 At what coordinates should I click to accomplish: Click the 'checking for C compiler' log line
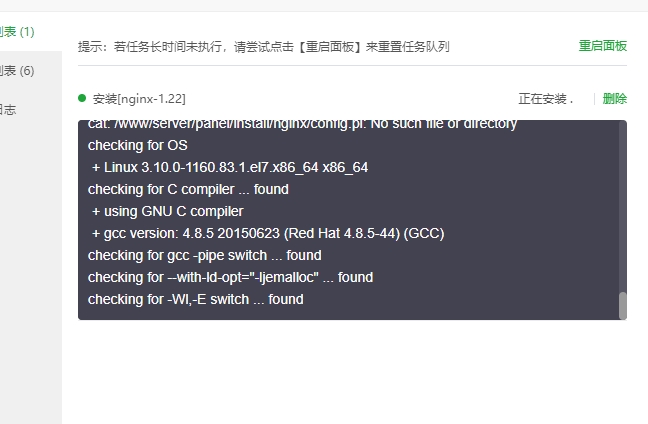(188, 189)
